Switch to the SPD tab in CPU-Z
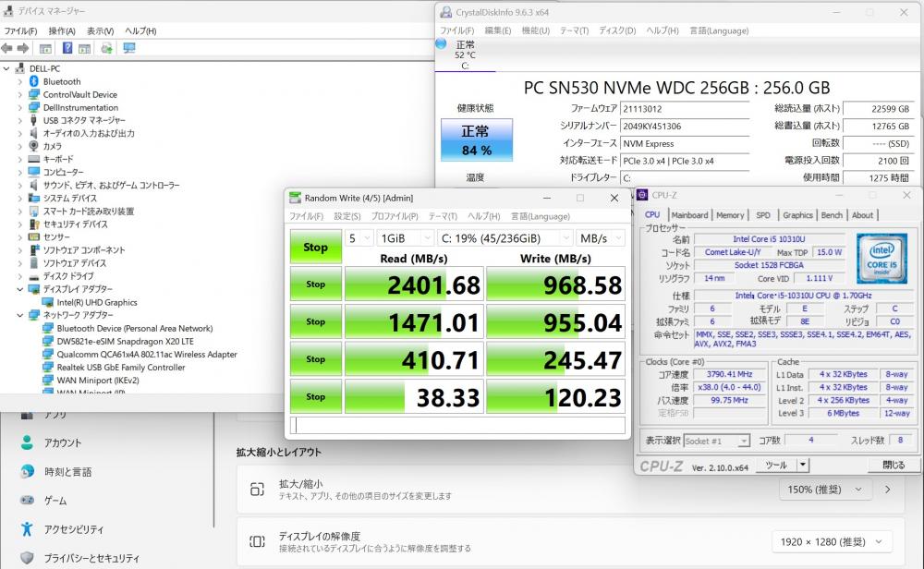This screenshot has width=924, height=569. tap(763, 215)
